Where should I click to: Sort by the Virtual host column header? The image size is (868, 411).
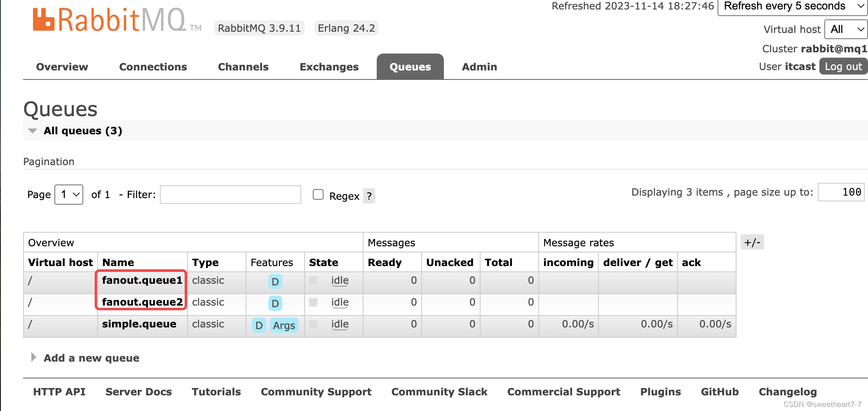click(61, 262)
